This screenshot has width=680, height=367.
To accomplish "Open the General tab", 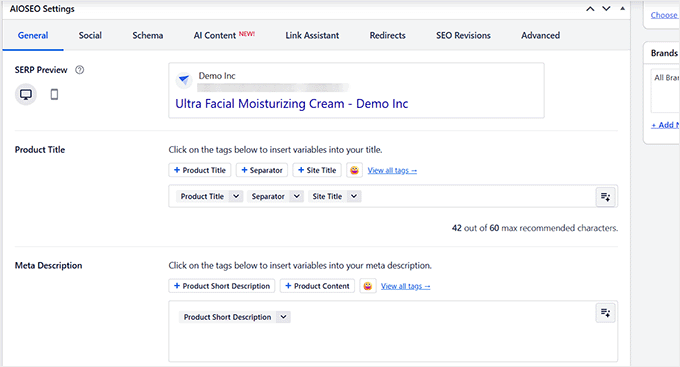I will pyautogui.click(x=33, y=36).
